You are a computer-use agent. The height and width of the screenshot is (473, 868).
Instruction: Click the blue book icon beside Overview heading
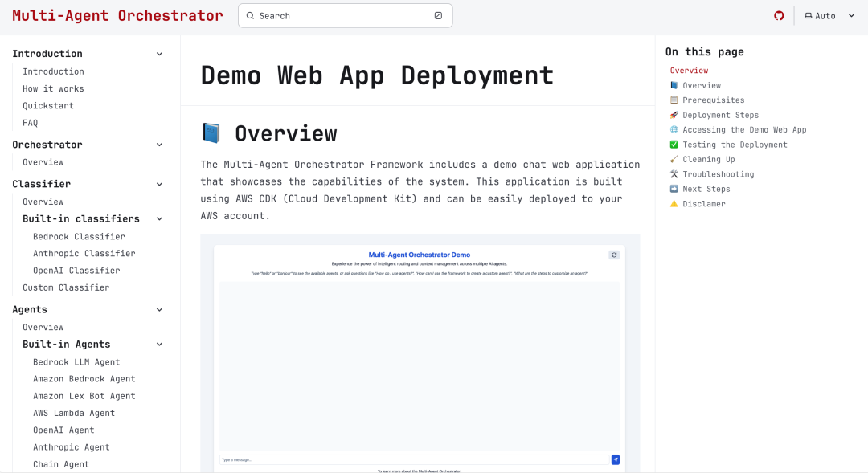click(211, 133)
